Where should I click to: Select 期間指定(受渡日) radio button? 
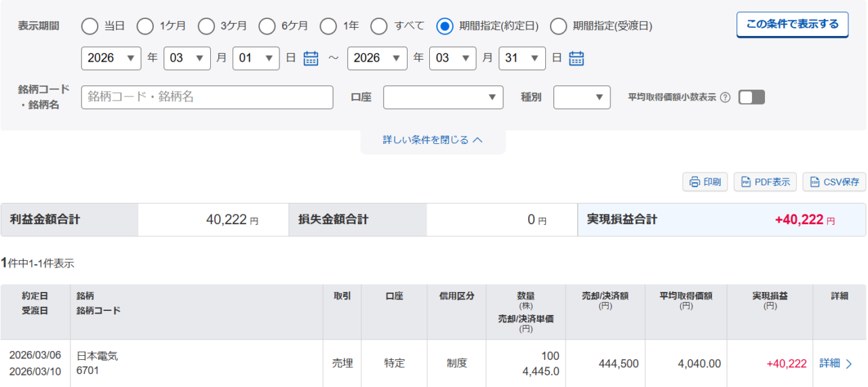pyautogui.click(x=559, y=26)
